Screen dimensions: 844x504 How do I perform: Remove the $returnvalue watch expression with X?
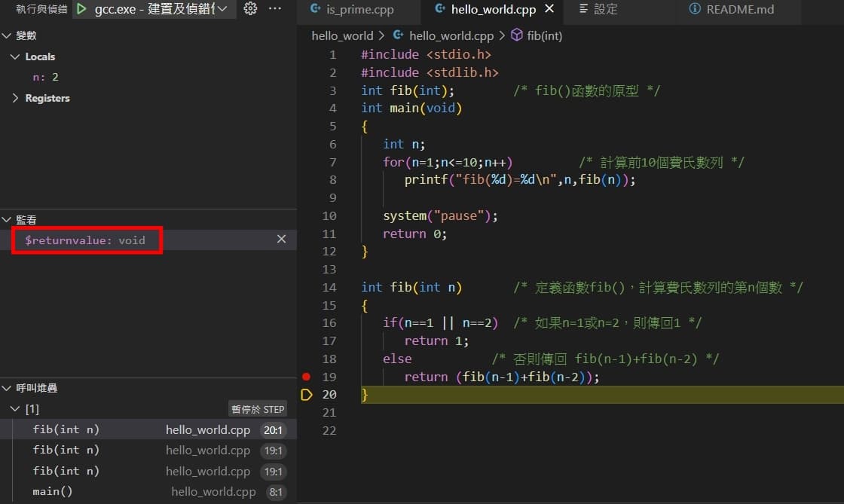coord(281,239)
